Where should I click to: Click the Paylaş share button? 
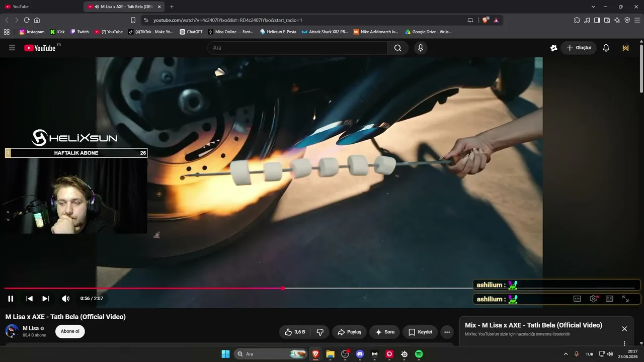point(349,332)
